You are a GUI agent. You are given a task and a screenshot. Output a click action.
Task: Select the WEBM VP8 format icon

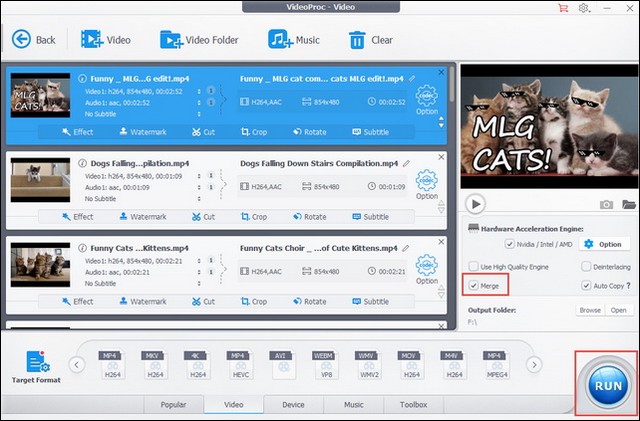(x=321, y=363)
